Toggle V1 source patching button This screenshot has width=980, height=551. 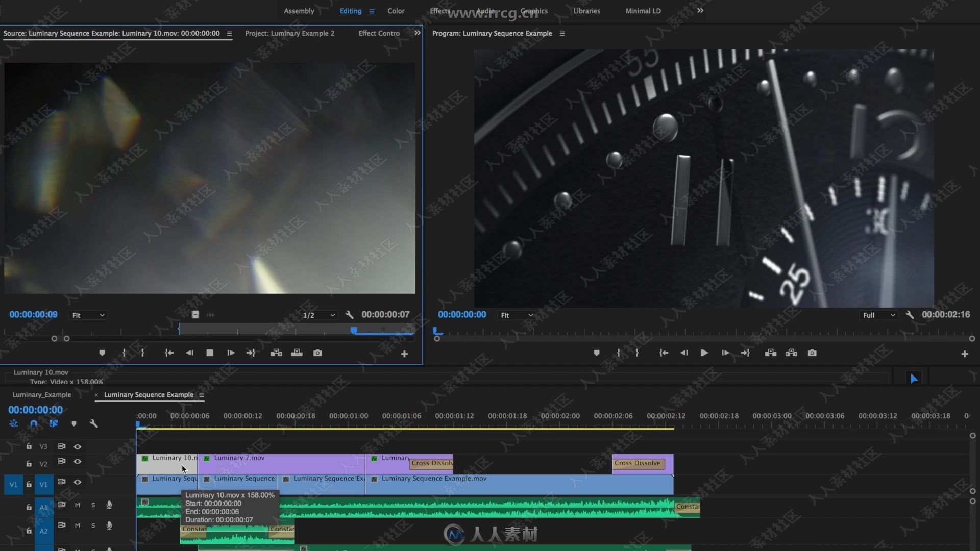tap(13, 485)
